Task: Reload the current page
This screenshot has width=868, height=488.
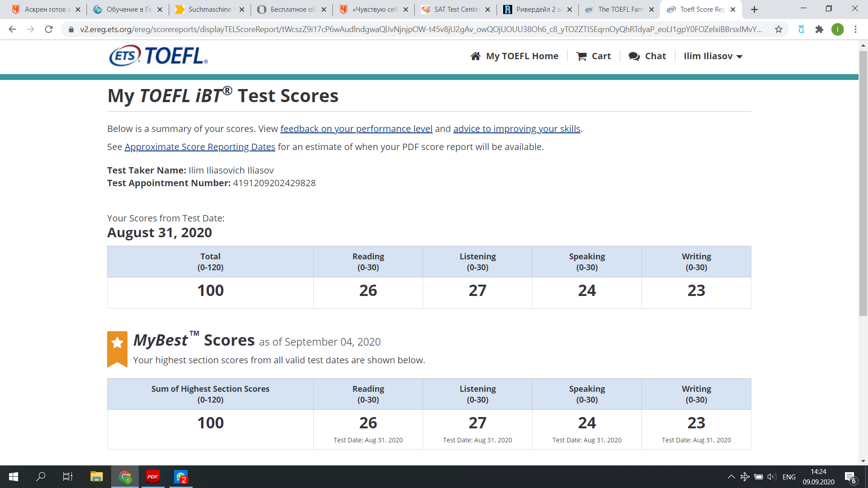Action: pos(49,29)
